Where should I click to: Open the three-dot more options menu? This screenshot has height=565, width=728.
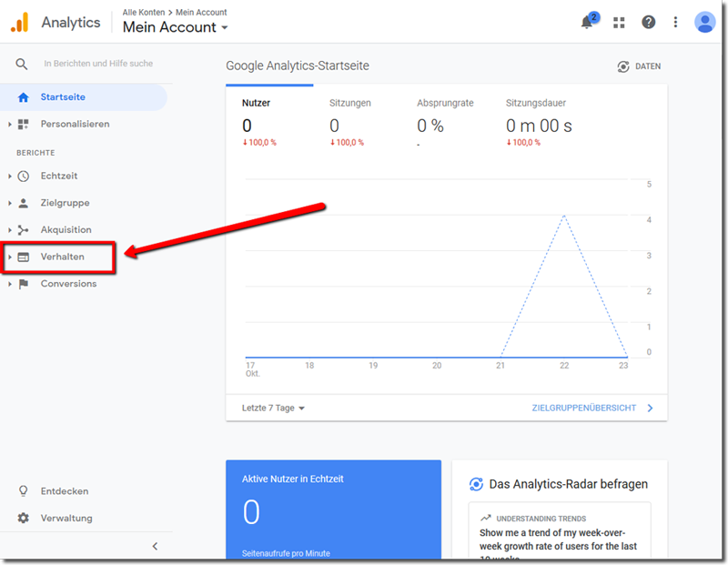675,22
